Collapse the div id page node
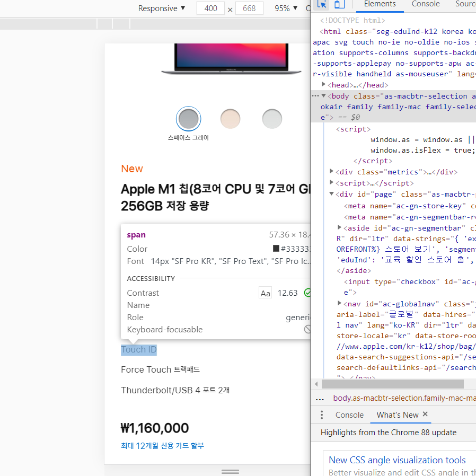 point(331,193)
